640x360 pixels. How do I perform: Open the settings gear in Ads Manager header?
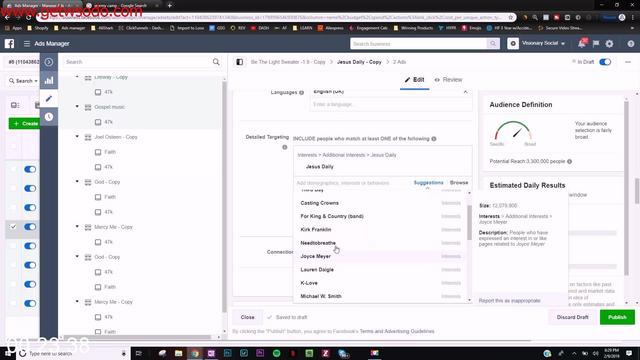(x=609, y=43)
